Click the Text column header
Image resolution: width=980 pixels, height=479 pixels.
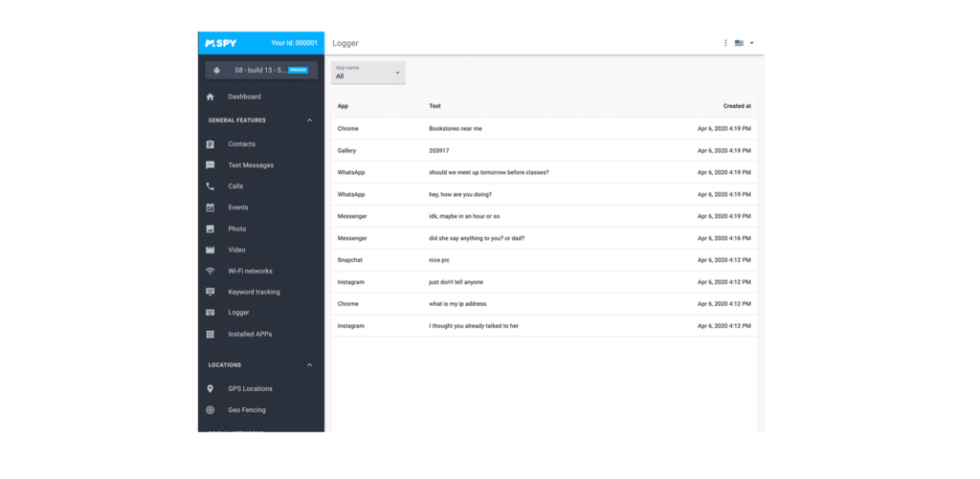pyautogui.click(x=435, y=106)
